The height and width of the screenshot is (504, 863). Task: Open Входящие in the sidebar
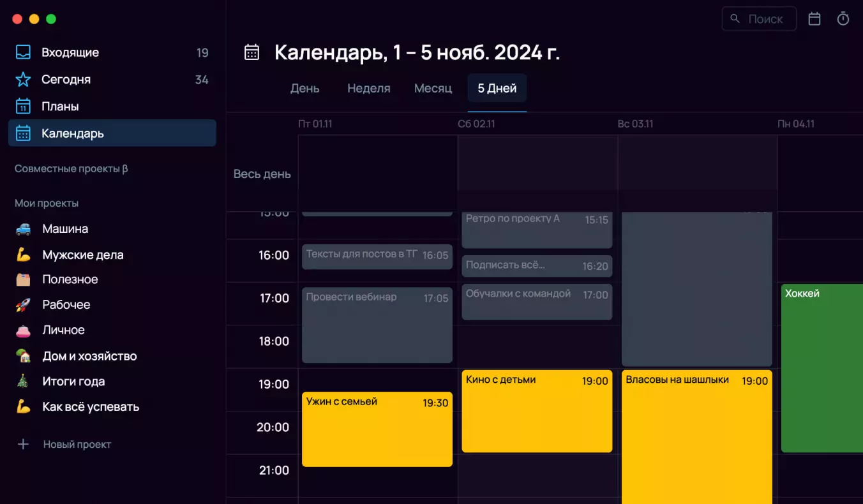click(112, 52)
